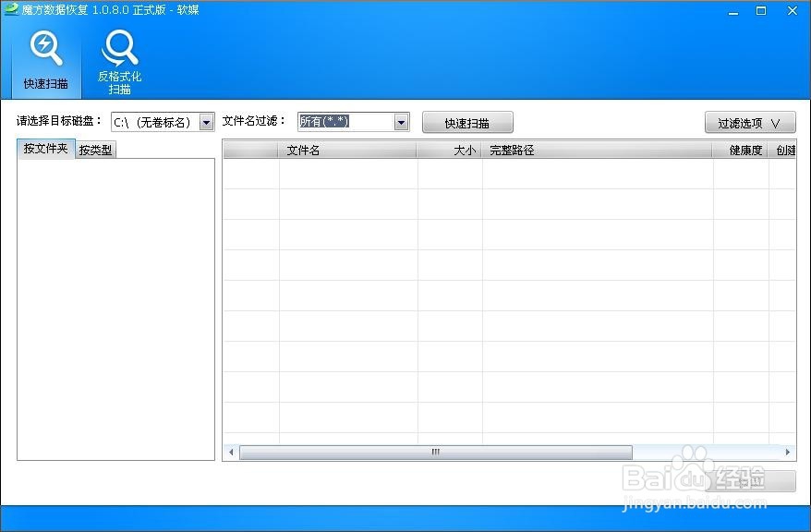This screenshot has height=532, width=811.
Task: Sort by 健康度 column header
Action: click(741, 150)
